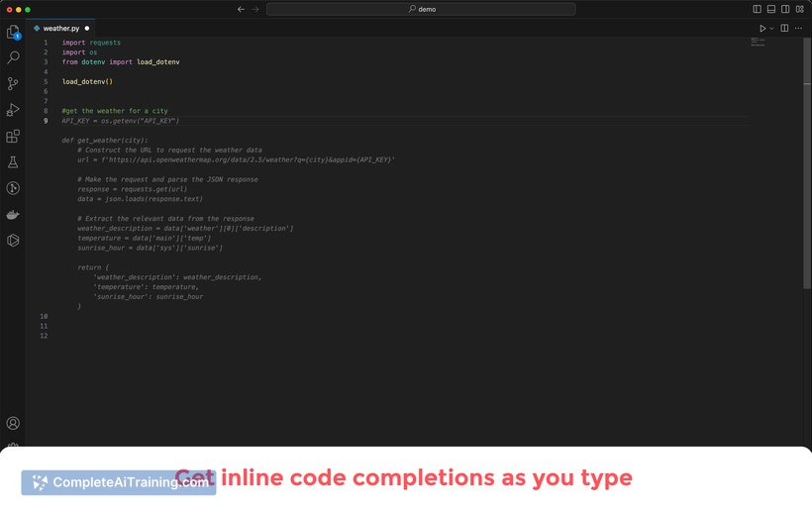Screen dimensions: 812x508
Task: Go back with the left arrow
Action: (x=241, y=9)
